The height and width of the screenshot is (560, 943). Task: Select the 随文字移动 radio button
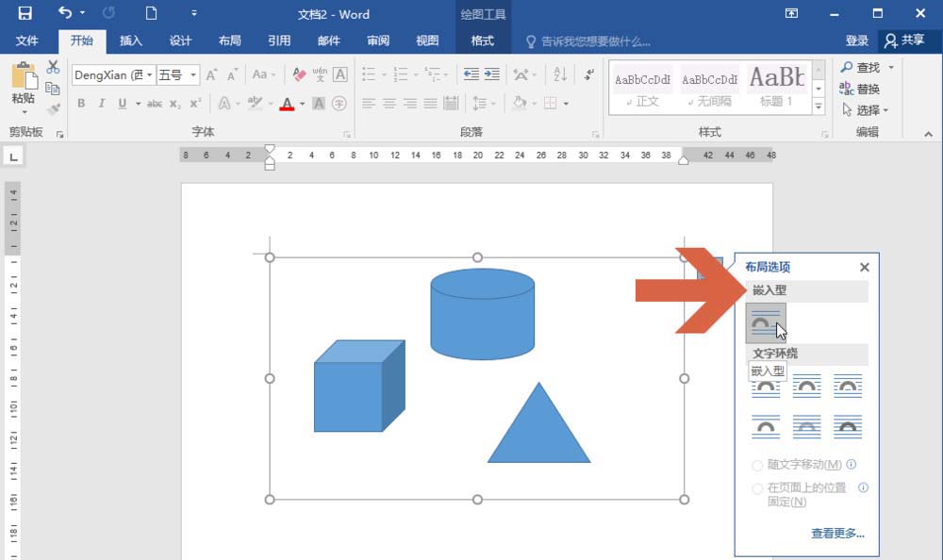757,464
